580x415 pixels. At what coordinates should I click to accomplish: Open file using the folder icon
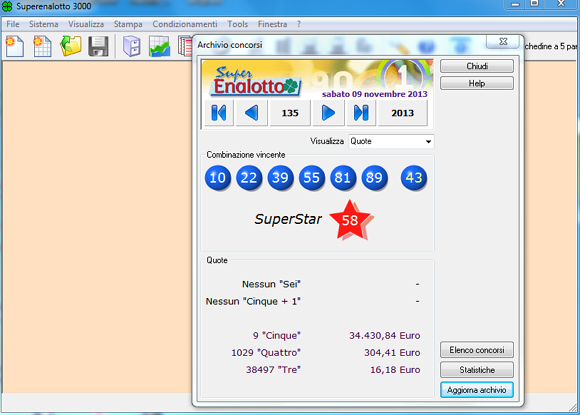tap(70, 46)
